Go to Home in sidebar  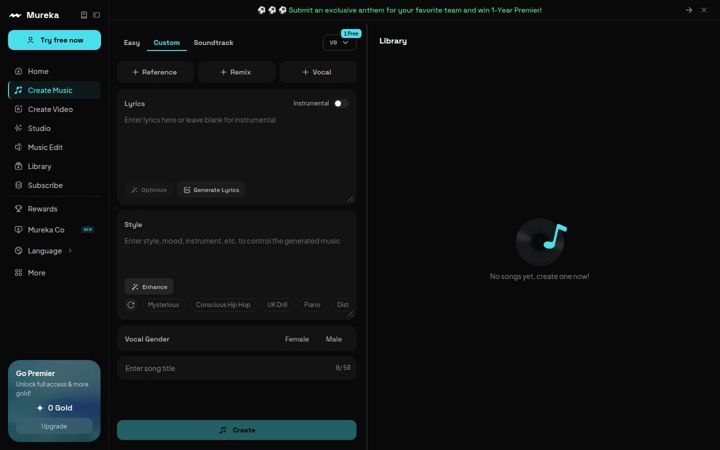pyautogui.click(x=54, y=71)
